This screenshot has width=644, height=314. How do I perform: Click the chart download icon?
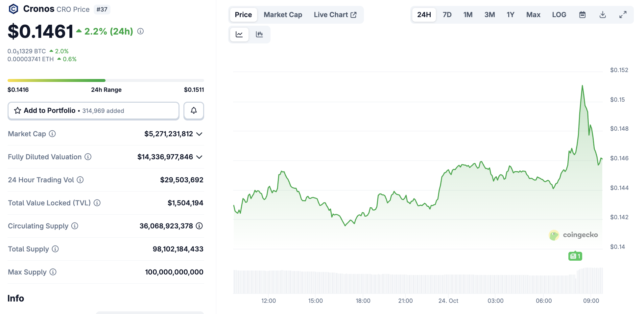point(603,14)
